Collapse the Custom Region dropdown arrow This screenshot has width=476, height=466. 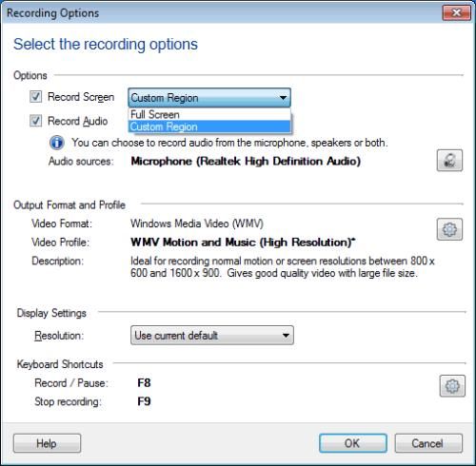[283, 98]
